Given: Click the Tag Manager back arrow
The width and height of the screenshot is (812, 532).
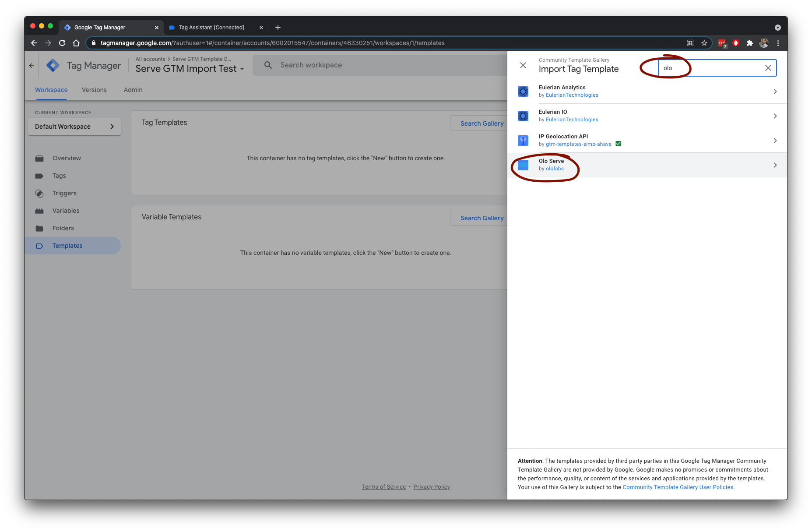Looking at the screenshot, I should point(32,66).
